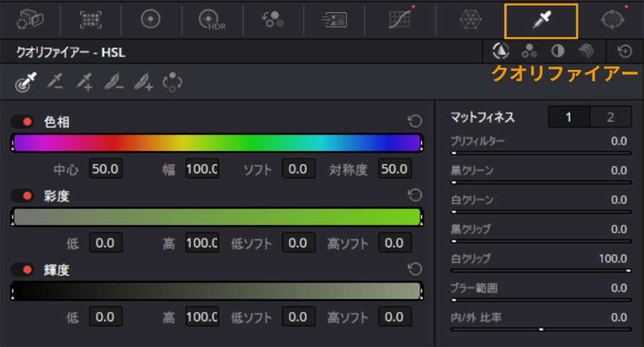Select the Qualifier eyedropper palette icon

pyautogui.click(x=541, y=21)
